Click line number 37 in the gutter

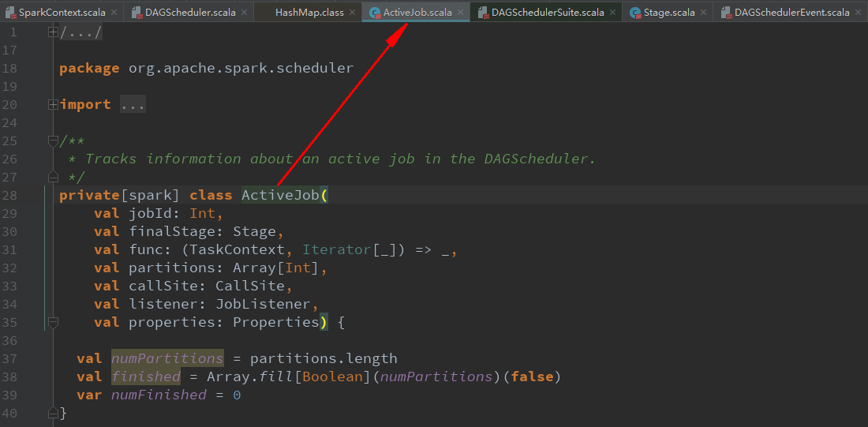[9, 358]
